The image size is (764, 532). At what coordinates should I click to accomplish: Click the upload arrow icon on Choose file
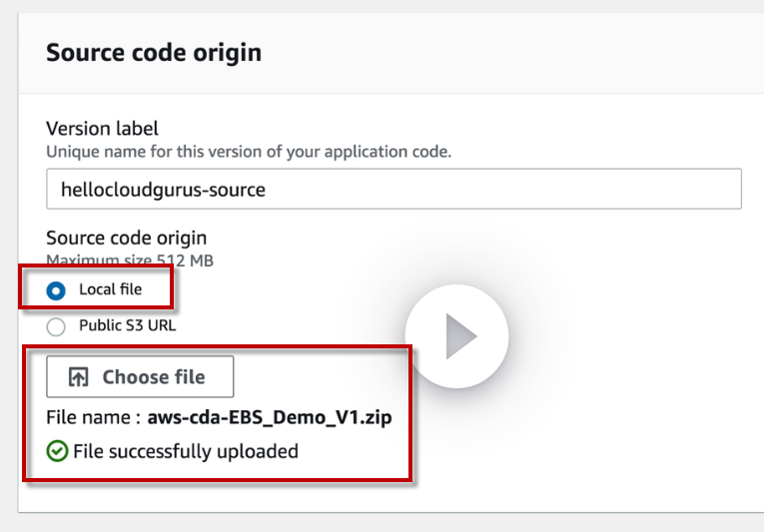coord(78,377)
